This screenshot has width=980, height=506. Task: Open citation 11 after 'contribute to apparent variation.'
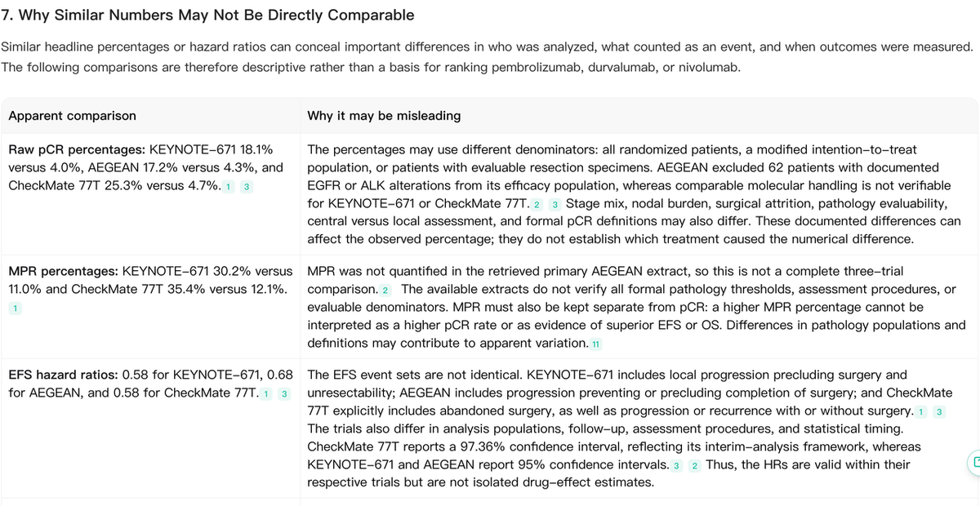click(596, 344)
